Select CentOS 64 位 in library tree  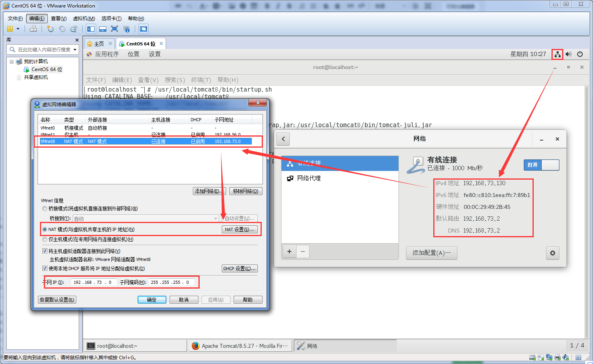click(x=47, y=69)
